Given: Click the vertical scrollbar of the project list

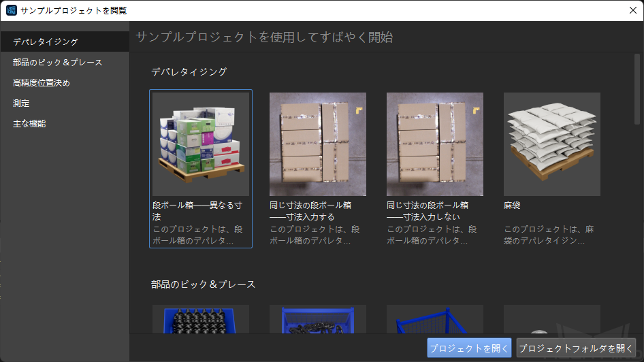Looking at the screenshot, I should point(637,89).
